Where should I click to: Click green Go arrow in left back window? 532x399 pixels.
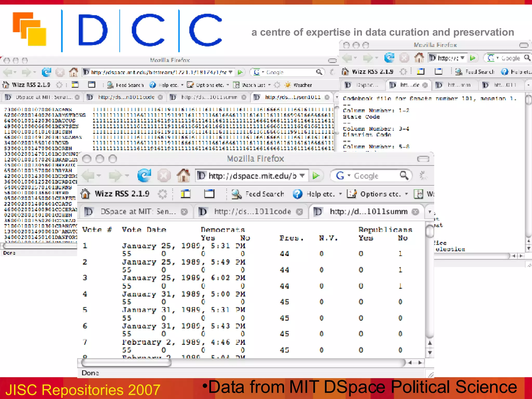click(x=240, y=72)
